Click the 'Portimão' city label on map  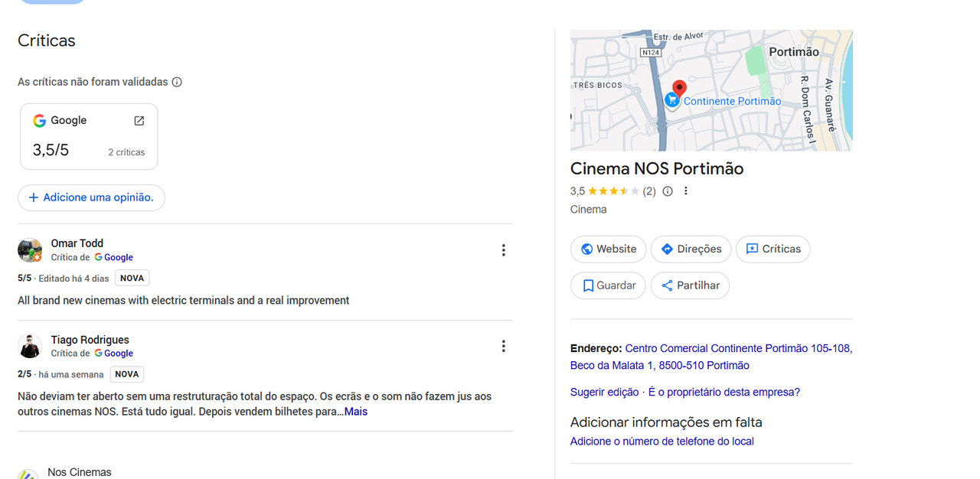(x=794, y=52)
